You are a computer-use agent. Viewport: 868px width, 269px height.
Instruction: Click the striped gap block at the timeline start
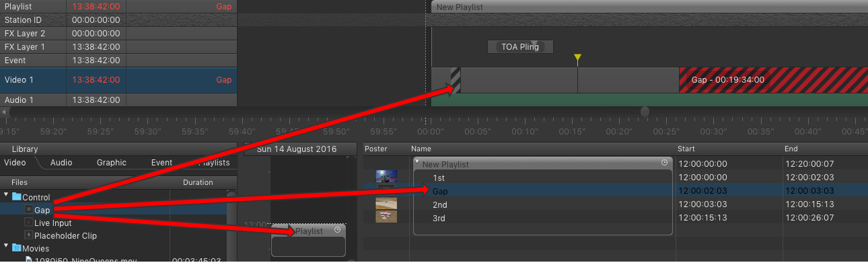click(455, 80)
